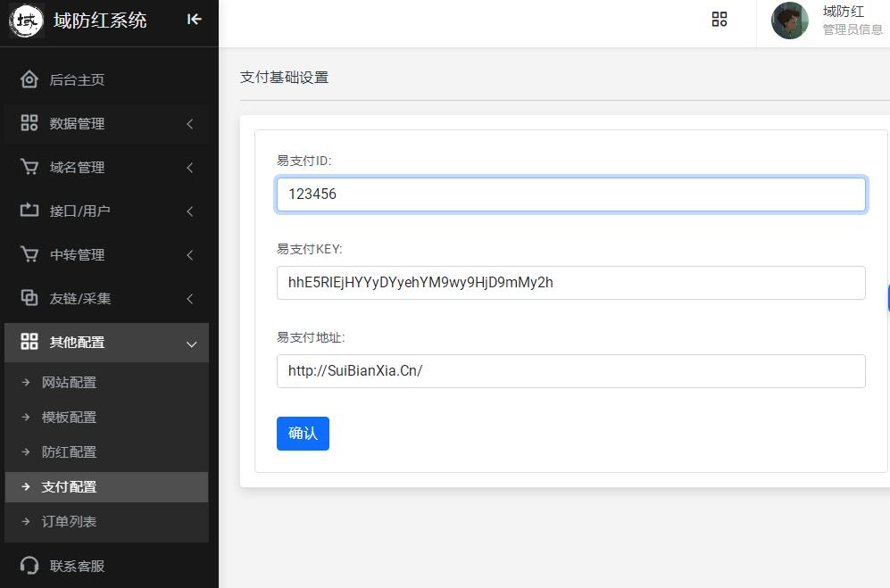Click into the 易支付KEY text box
This screenshot has width=890, height=588.
570,283
